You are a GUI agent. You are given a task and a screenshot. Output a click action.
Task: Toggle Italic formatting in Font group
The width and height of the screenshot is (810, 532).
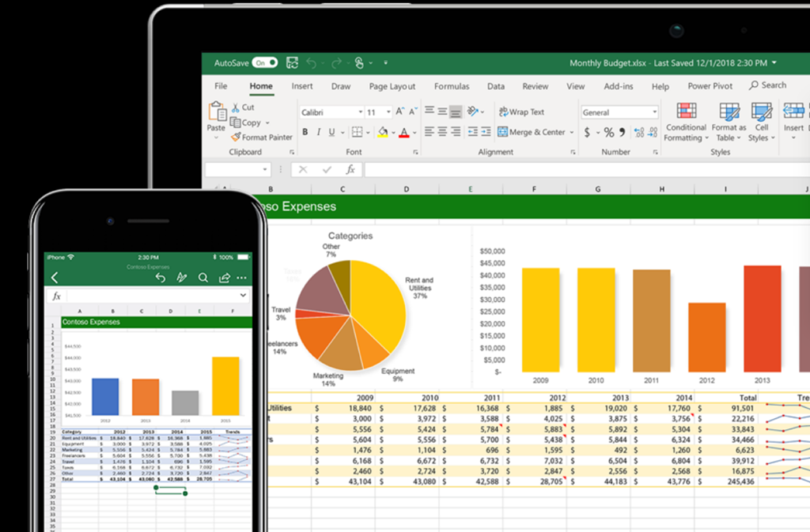319,133
